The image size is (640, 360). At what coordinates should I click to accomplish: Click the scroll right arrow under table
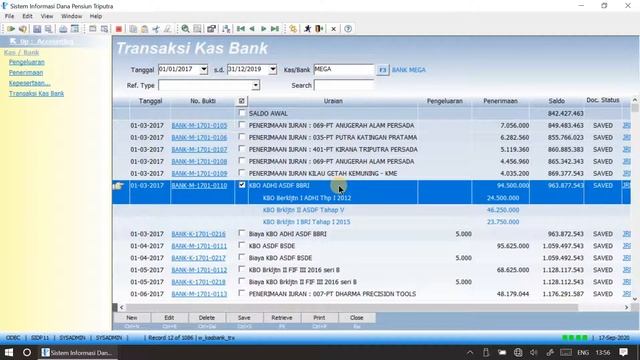click(x=627, y=307)
